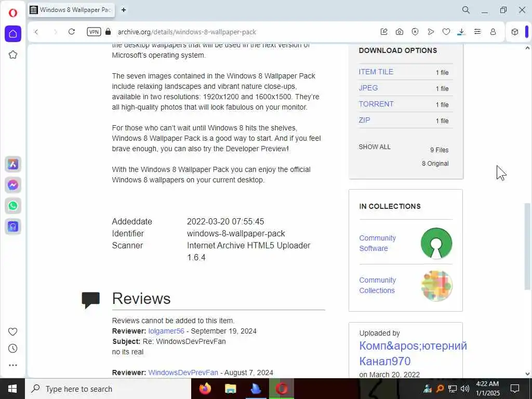
Task: Open ad blocker shield icon
Action: pos(415,32)
